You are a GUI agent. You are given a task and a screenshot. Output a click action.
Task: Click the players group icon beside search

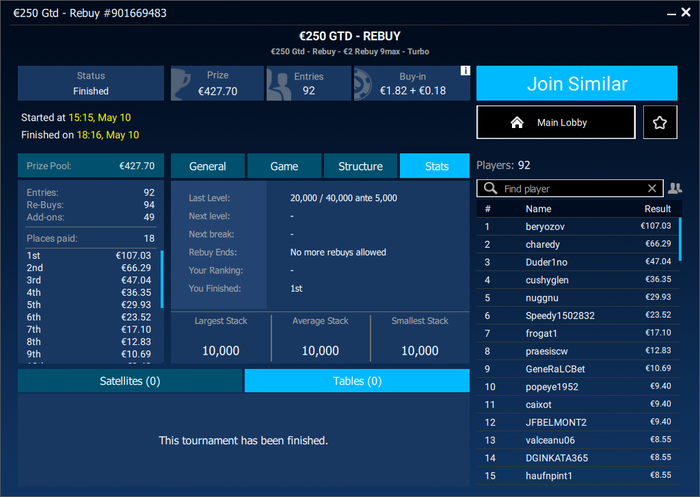[x=675, y=188]
